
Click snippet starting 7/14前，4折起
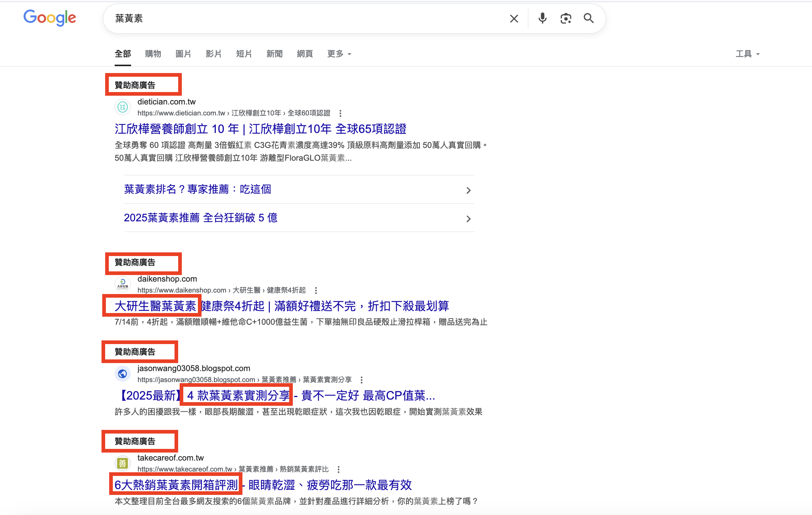click(x=301, y=322)
